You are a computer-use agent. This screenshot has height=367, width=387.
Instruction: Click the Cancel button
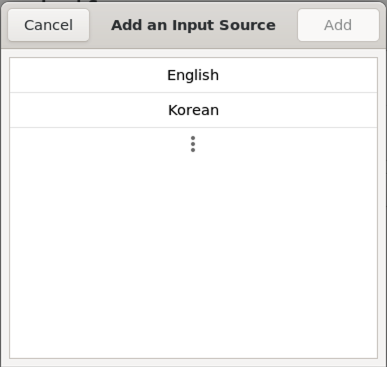[49, 25]
